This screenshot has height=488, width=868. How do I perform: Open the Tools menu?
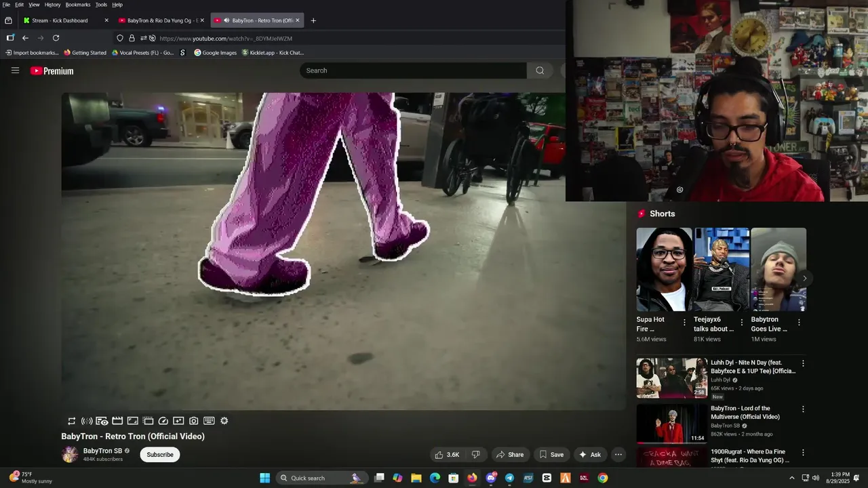(101, 5)
